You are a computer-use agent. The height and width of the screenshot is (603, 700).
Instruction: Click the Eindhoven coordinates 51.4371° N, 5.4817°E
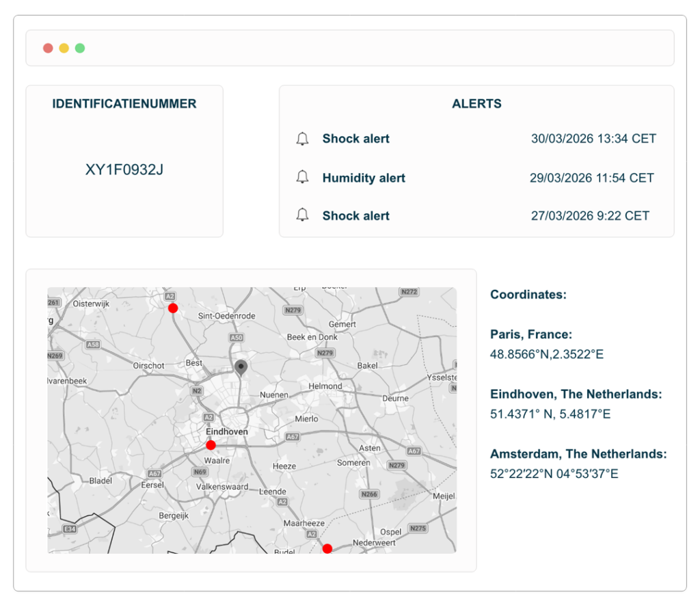[550, 414]
